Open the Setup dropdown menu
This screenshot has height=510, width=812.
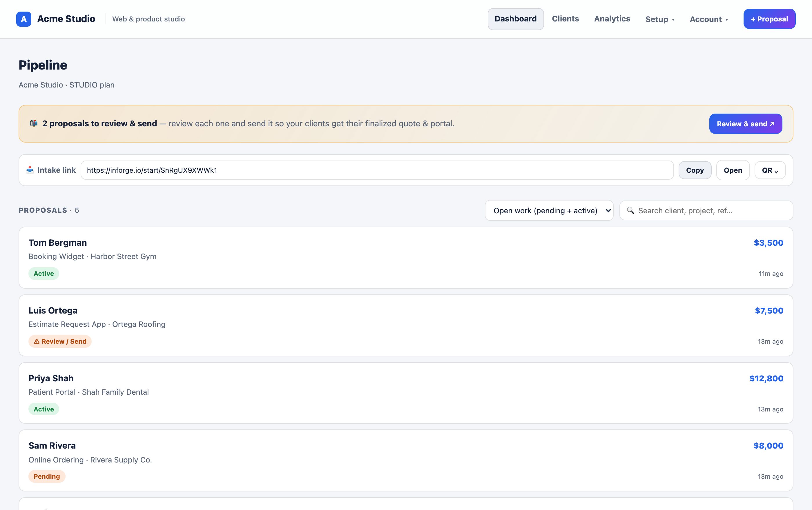click(659, 19)
